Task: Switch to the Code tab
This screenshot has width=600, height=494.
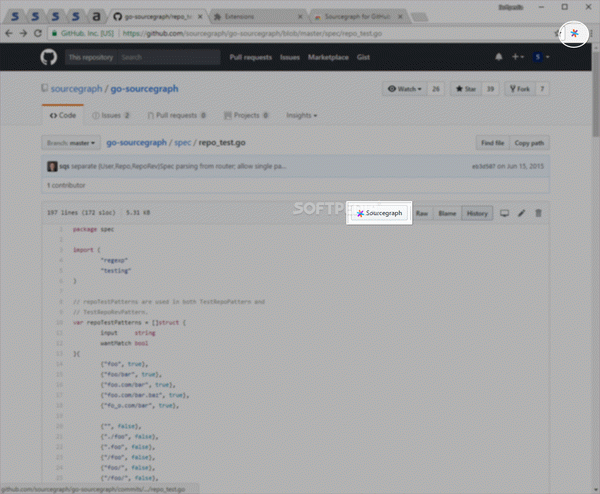Action: 63,115
